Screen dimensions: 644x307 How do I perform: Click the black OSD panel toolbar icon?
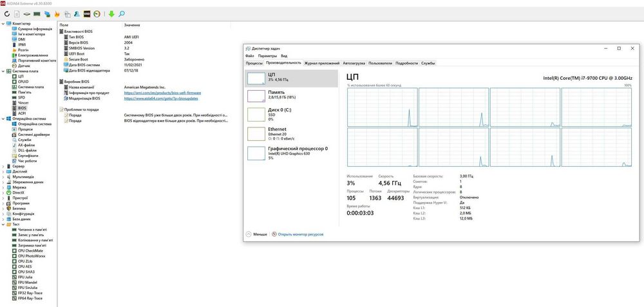click(x=87, y=14)
